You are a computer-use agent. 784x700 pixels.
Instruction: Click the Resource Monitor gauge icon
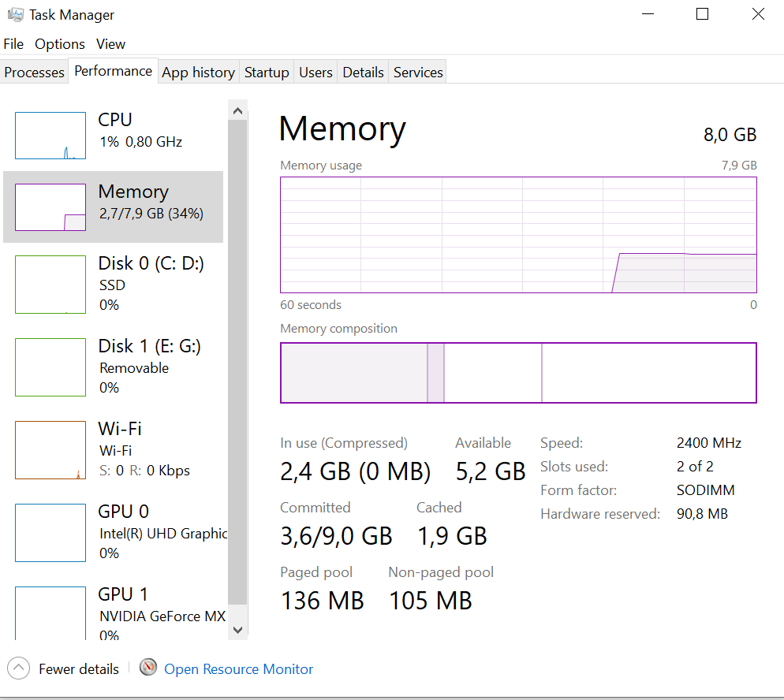(148, 668)
